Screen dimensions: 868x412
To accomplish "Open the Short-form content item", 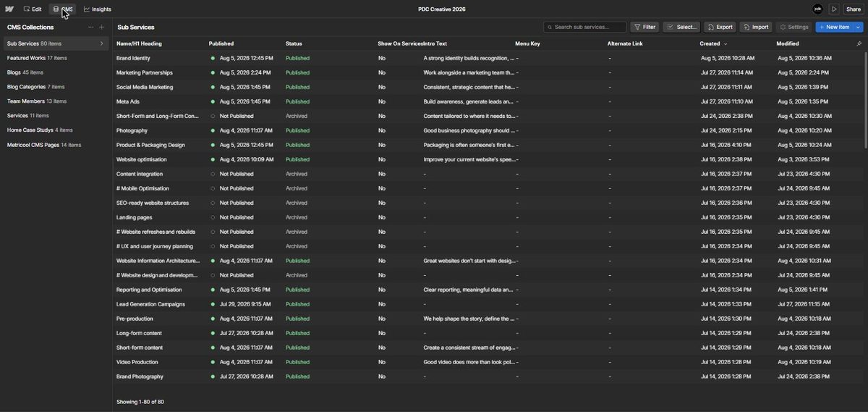I will (x=140, y=348).
